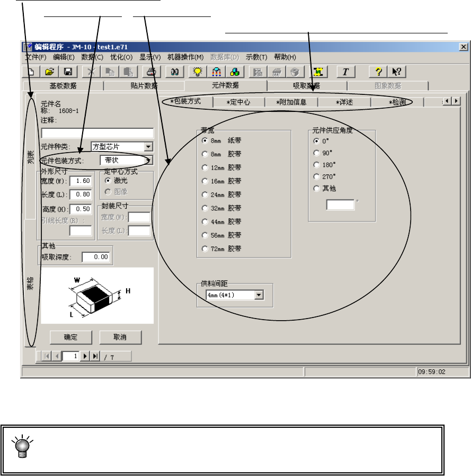The height and width of the screenshot is (476, 471).
Task: Click the Cut scissors toolbar icon
Action: tap(91, 72)
